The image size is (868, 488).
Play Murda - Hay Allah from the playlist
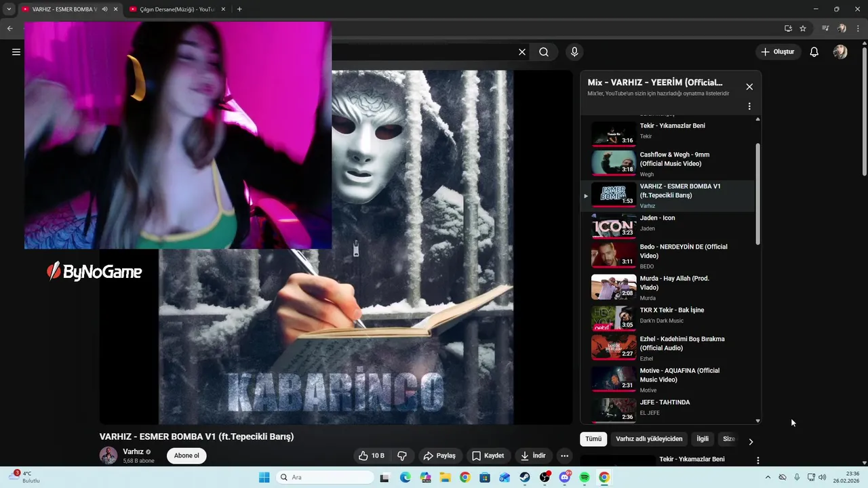click(x=668, y=287)
